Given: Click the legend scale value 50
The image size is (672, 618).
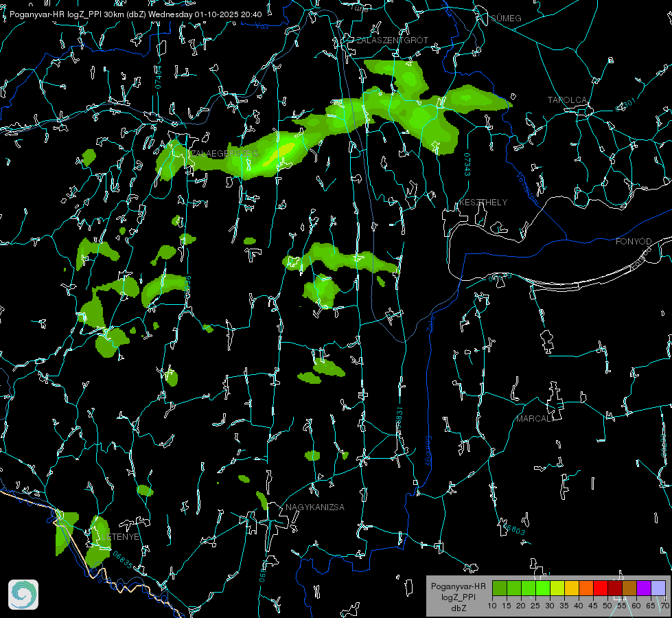Looking at the screenshot, I should click(x=607, y=606).
